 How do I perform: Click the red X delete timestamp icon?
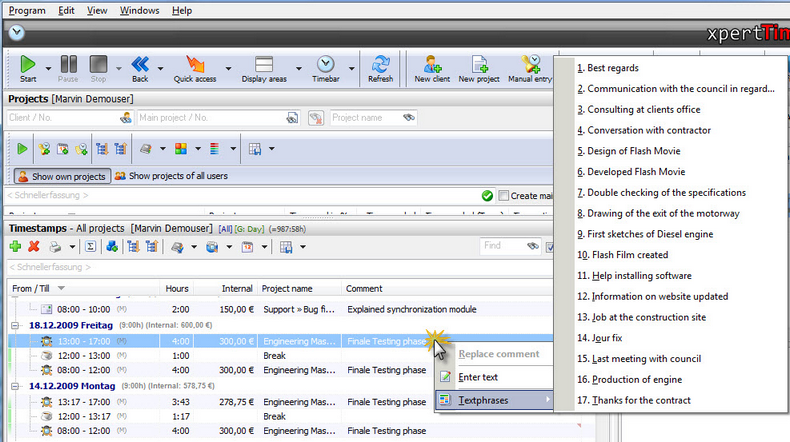point(34,246)
